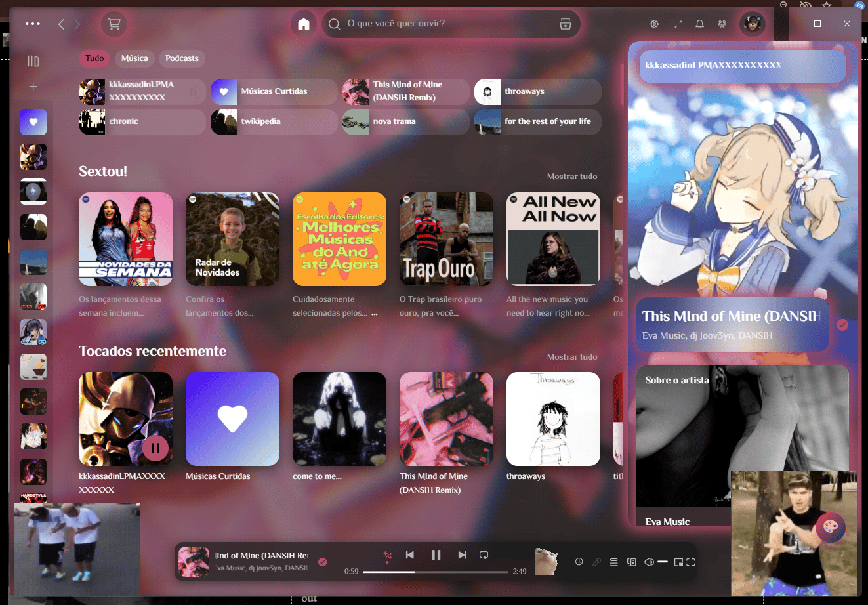Open the miniplayer icon

click(679, 562)
